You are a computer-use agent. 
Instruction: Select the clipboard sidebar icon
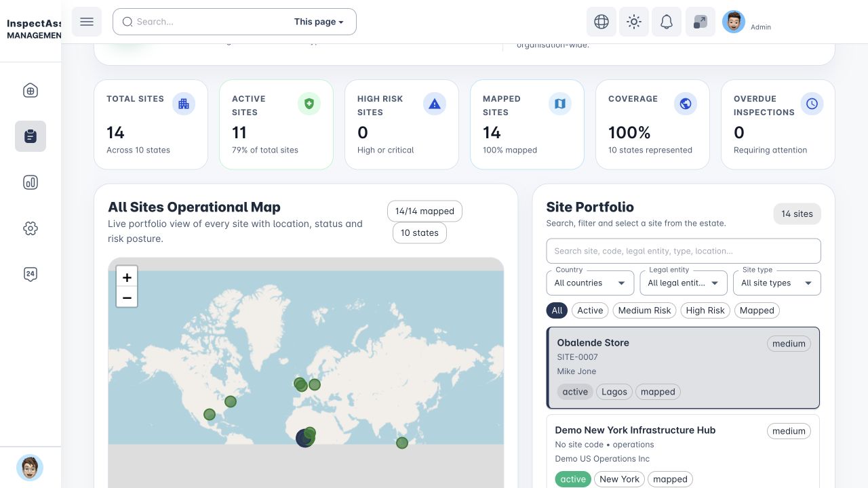(31, 136)
